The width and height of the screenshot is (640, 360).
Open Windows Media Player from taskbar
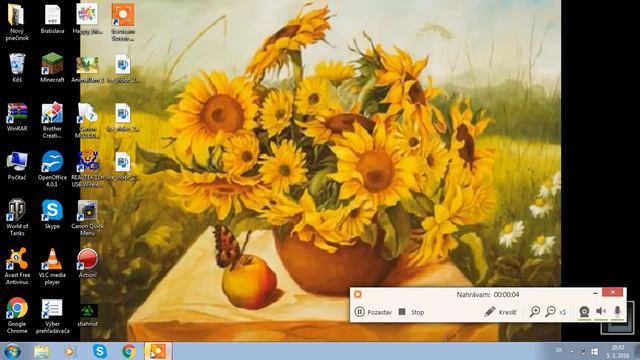coord(70,351)
